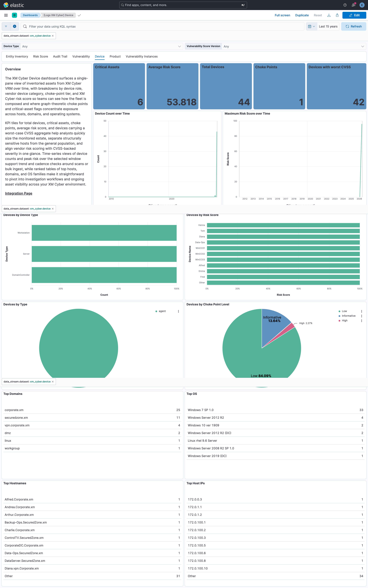This screenshot has height=588, width=368.
Task: Remove top xm_cyber.device filter pill with X
Action: click(x=53, y=36)
